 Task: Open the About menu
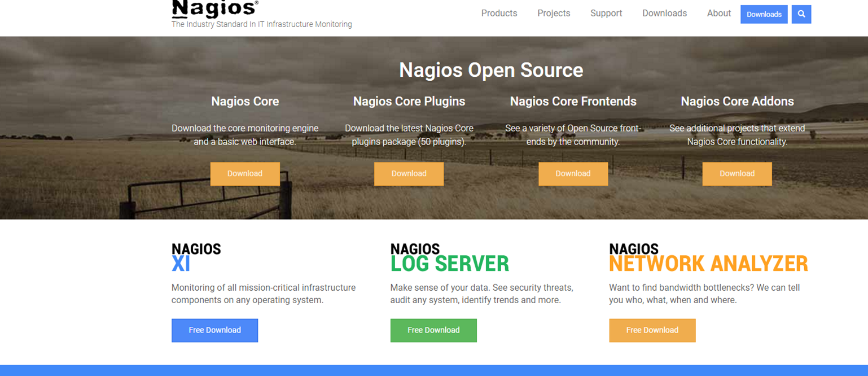pos(719,13)
